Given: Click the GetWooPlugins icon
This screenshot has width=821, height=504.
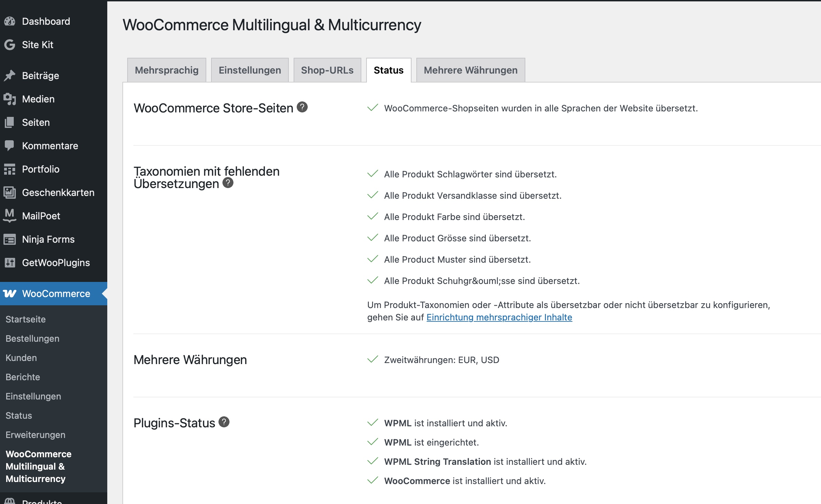Looking at the screenshot, I should 10,263.
